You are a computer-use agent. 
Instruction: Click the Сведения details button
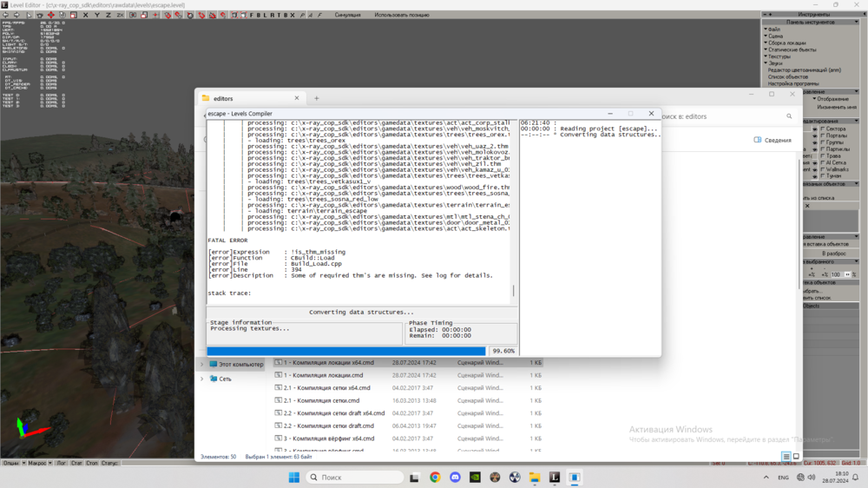tap(772, 140)
